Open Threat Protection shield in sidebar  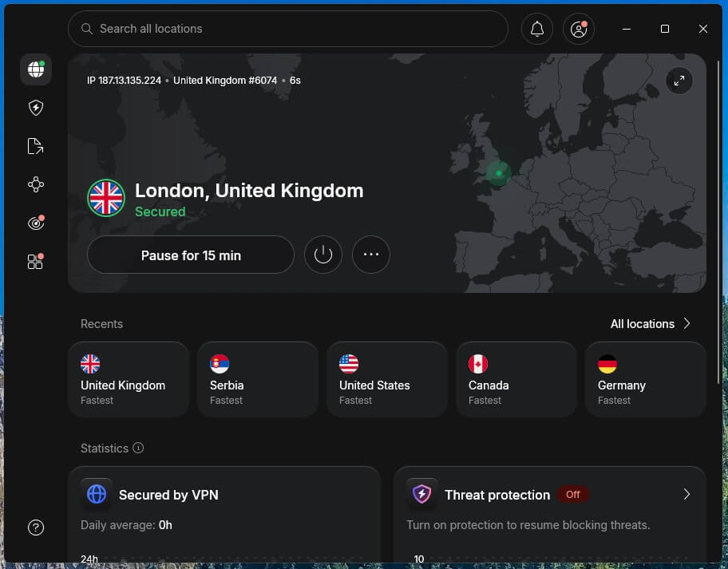tap(36, 108)
